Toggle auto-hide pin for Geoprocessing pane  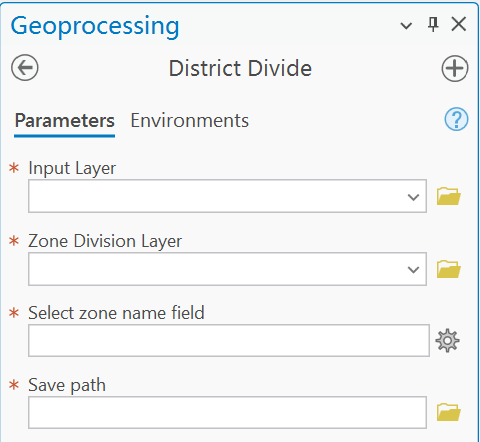pyautogui.click(x=433, y=24)
